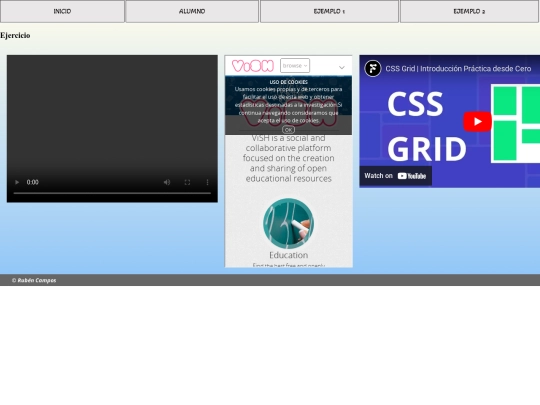Open the ViSH browse dropdown
This screenshot has height=405, width=540.
pos(295,65)
